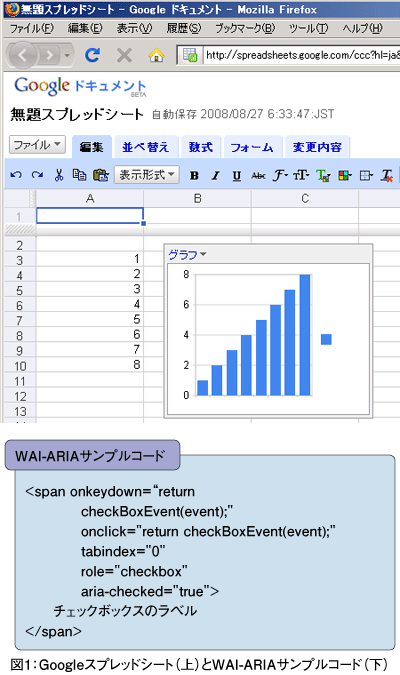Open the ブックマーク menu in Firefox

pyautogui.click(x=245, y=28)
